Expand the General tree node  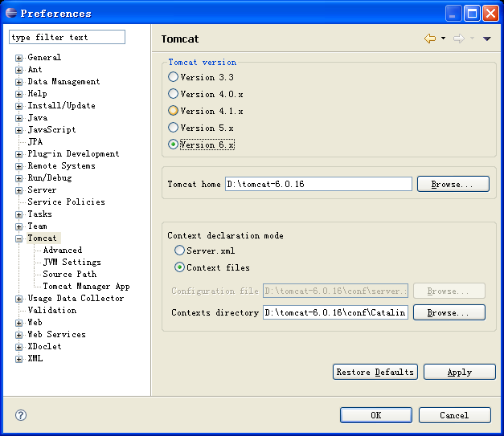(x=19, y=58)
